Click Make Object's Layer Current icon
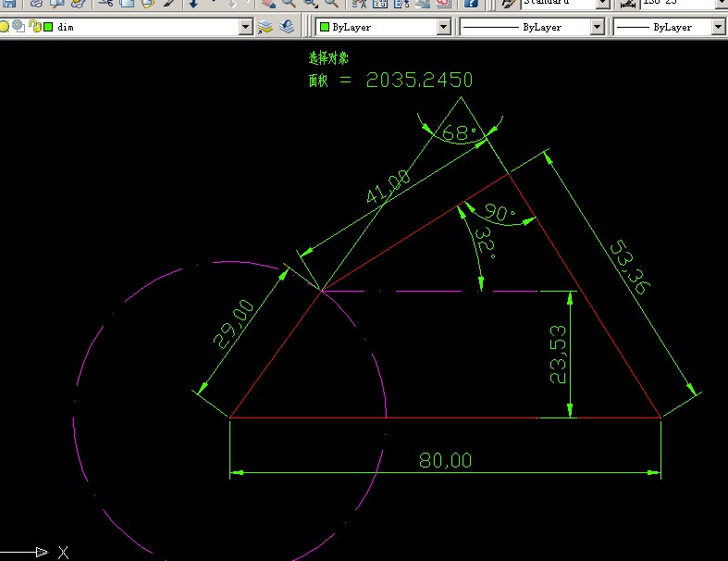The height and width of the screenshot is (561, 728). pyautogui.click(x=265, y=27)
